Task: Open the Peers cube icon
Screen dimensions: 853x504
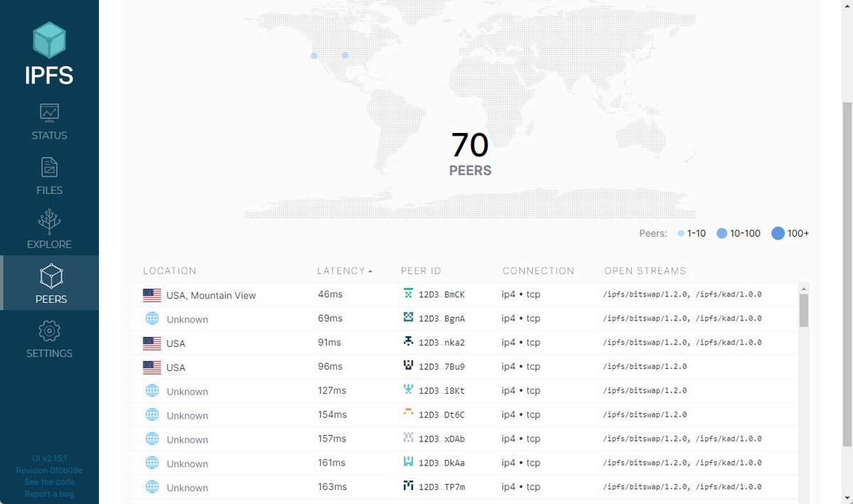Action: pos(51,276)
